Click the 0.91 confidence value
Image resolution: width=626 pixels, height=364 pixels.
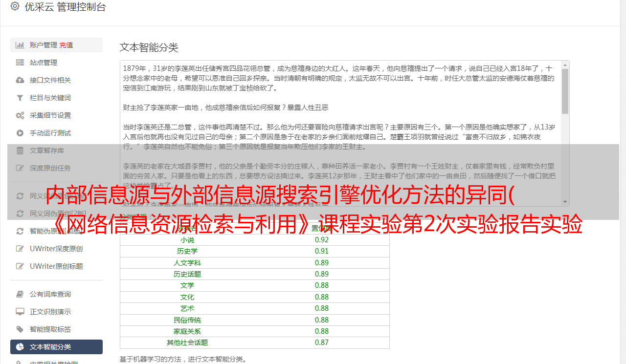(322, 251)
